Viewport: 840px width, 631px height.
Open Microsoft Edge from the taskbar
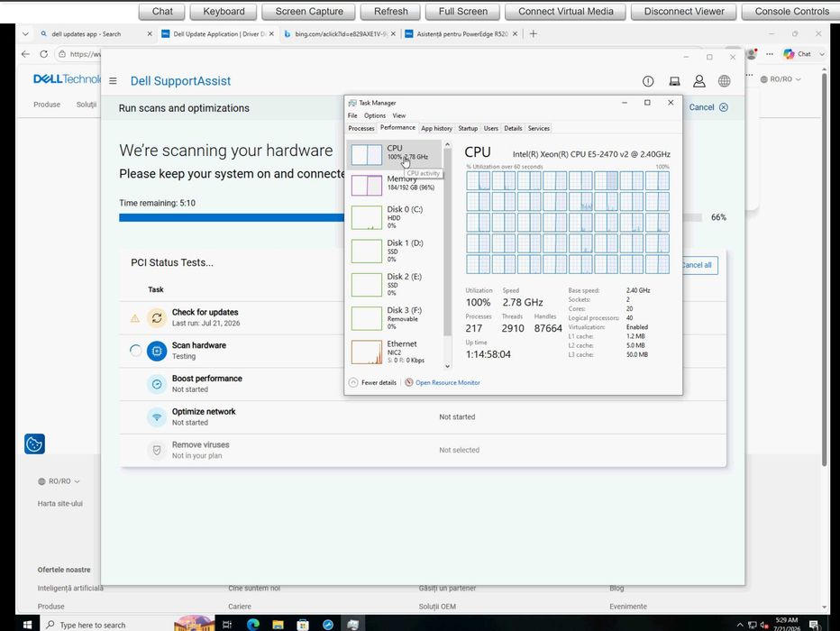253,625
